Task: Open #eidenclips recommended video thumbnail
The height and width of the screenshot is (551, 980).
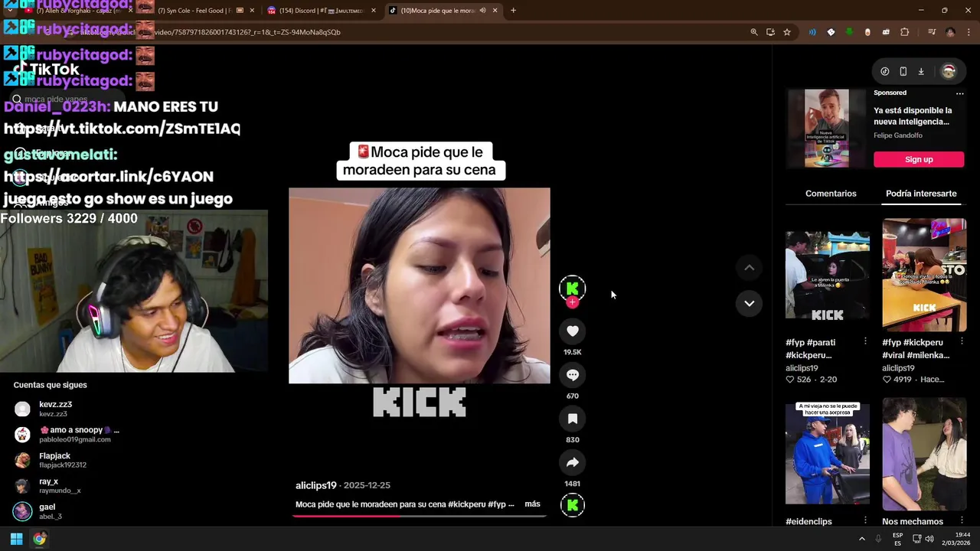Action: coord(828,454)
